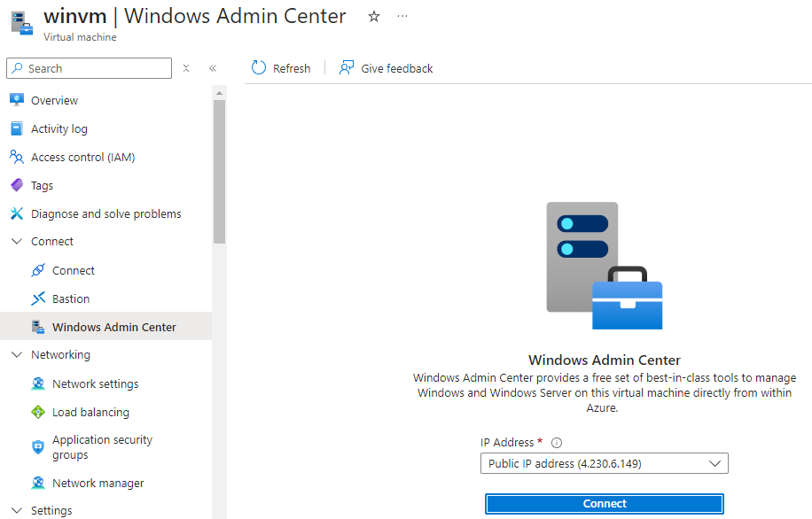Click the winvm virtual machine header icon
Image resolution: width=812 pixels, height=519 pixels.
click(x=22, y=24)
